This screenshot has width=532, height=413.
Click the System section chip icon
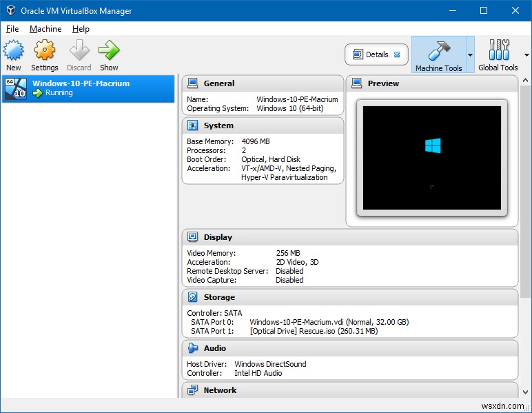[193, 125]
